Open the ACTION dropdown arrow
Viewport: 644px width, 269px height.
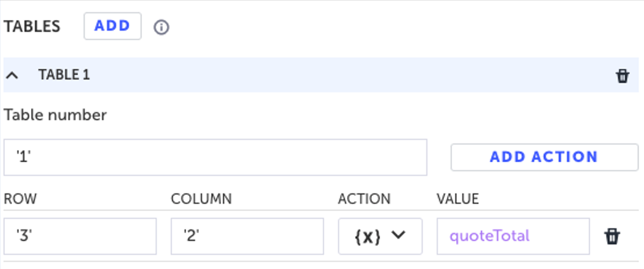(x=398, y=235)
